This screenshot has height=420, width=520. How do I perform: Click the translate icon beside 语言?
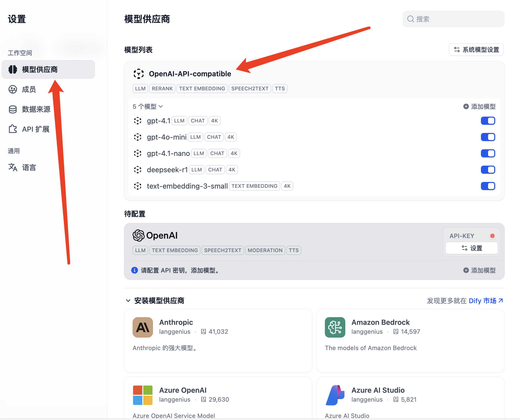(13, 167)
